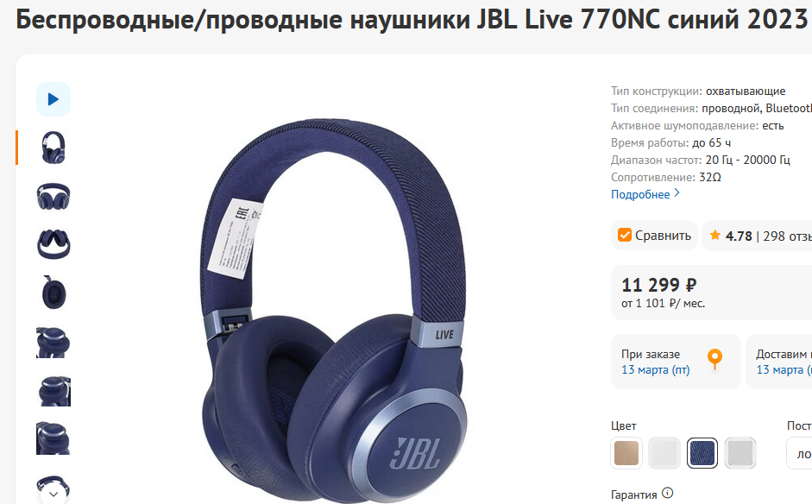Expand more thumbnails with down chevron
812x504 pixels.
(x=54, y=494)
